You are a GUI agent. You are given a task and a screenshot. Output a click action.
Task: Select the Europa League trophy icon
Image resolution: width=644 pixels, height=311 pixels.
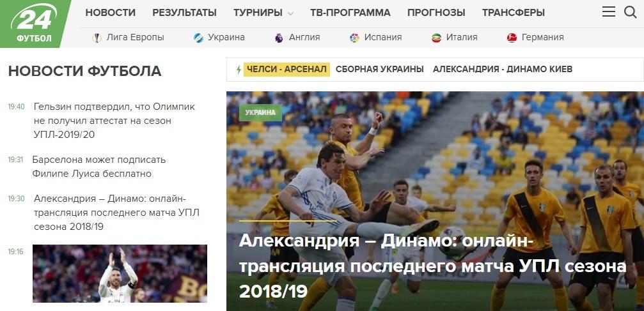pyautogui.click(x=97, y=38)
